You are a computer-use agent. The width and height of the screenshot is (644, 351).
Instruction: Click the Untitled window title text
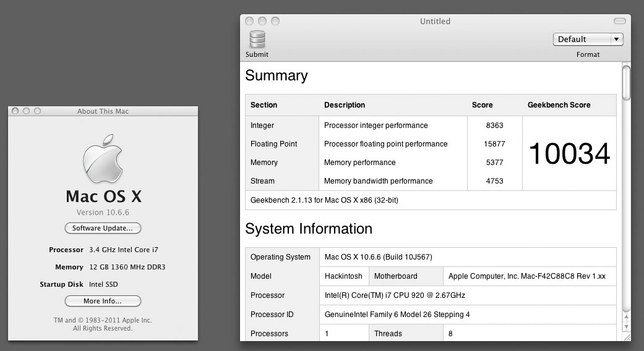coord(435,21)
